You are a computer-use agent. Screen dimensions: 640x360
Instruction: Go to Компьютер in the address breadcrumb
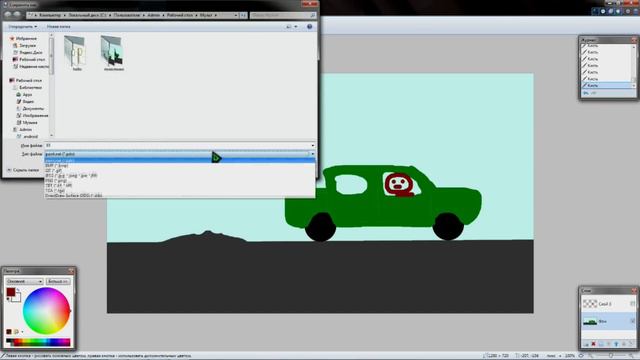point(50,15)
